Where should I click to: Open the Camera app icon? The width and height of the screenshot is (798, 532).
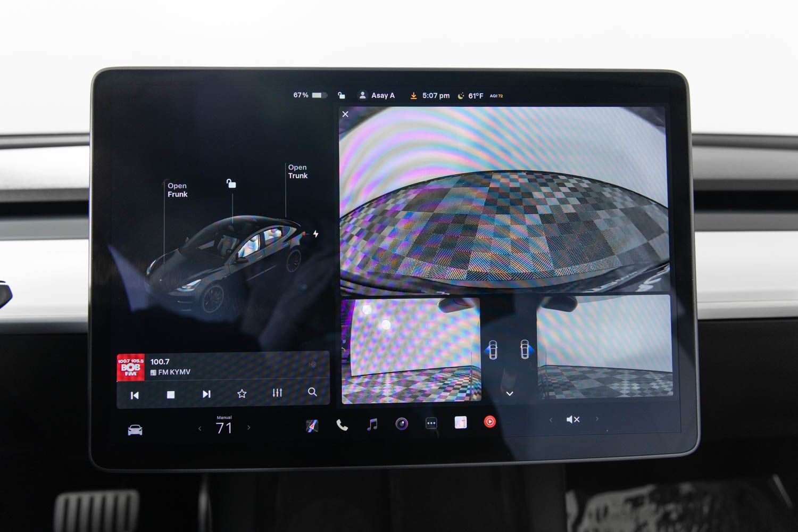[x=402, y=423]
